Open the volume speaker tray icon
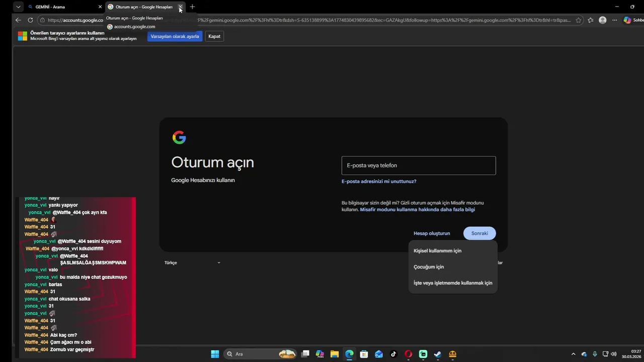This screenshot has height=362, width=644. [x=613, y=354]
